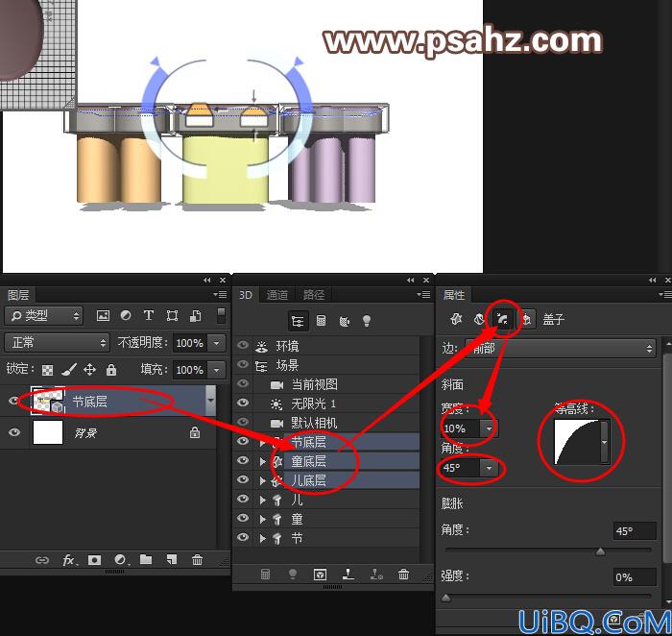Toggle visibility of 无限光 1

click(243, 403)
